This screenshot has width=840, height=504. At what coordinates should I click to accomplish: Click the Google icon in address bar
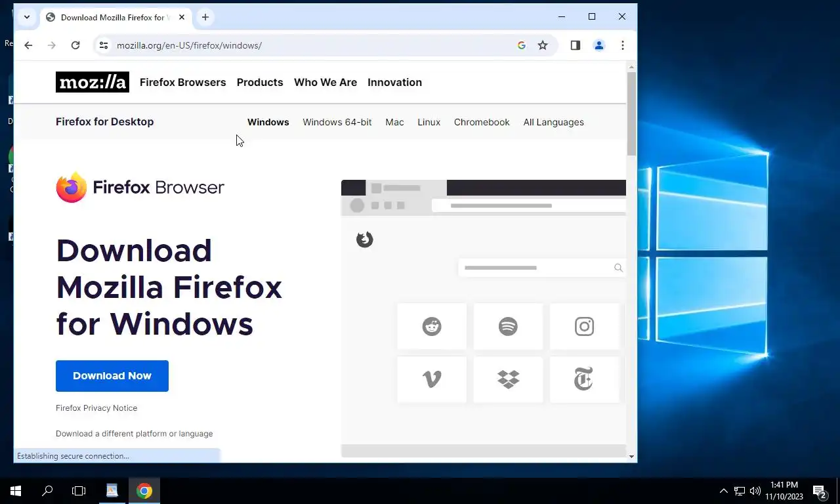[522, 45]
